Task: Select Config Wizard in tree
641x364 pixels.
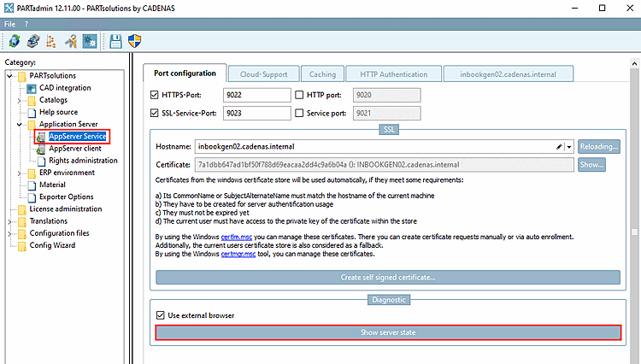Action: pos(52,245)
